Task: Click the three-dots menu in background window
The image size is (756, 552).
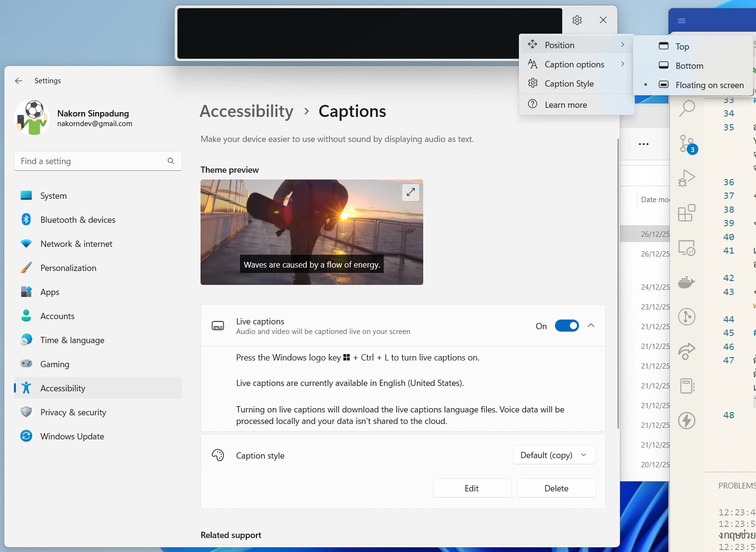Action: (x=643, y=144)
